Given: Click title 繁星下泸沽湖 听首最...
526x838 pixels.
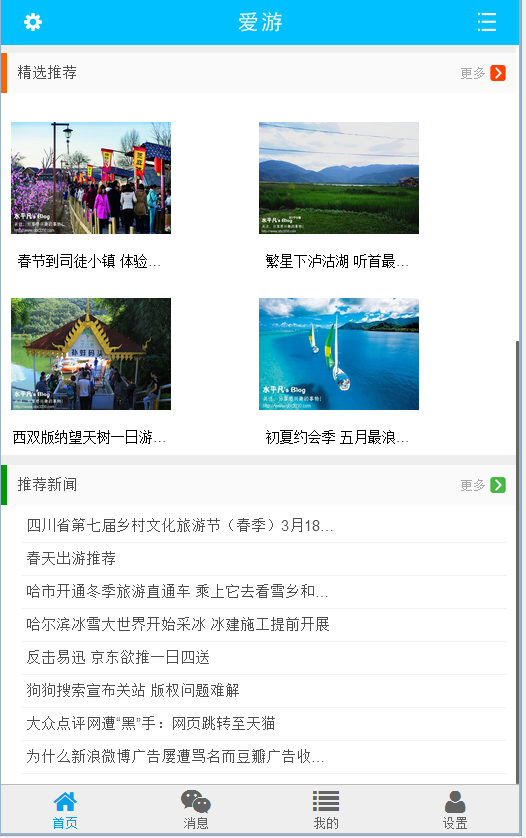Looking at the screenshot, I should pyautogui.click(x=337, y=261).
